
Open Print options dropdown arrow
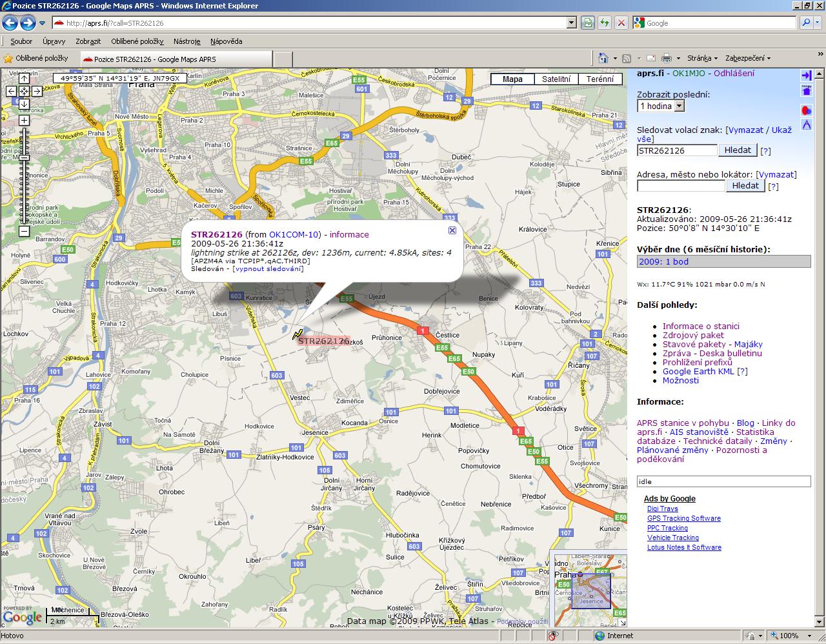[677, 58]
